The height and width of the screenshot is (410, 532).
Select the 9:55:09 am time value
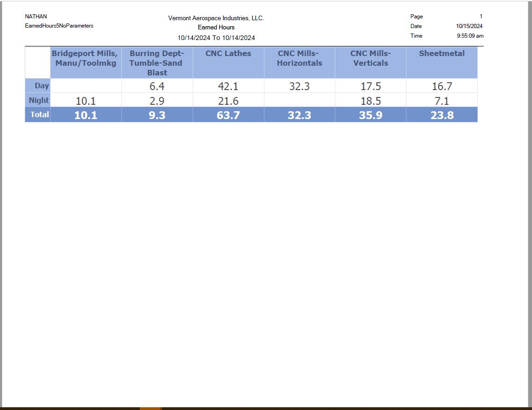tap(470, 35)
